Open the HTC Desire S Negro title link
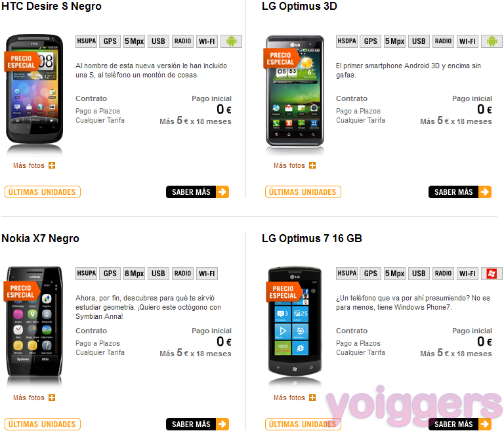 (51, 6)
